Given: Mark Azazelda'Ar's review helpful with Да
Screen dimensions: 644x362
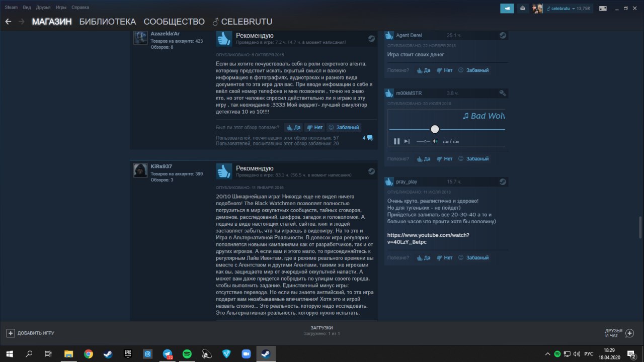Looking at the screenshot, I should (294, 127).
